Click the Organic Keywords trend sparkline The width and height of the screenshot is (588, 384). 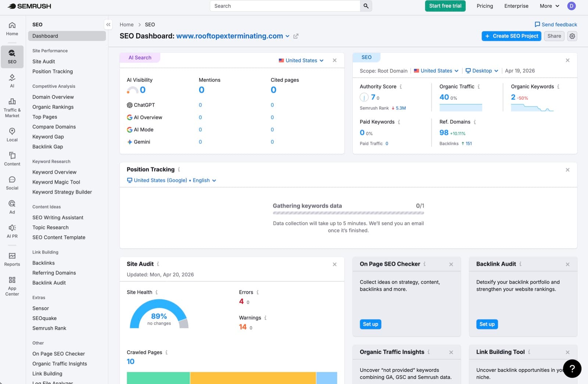pyautogui.click(x=532, y=108)
